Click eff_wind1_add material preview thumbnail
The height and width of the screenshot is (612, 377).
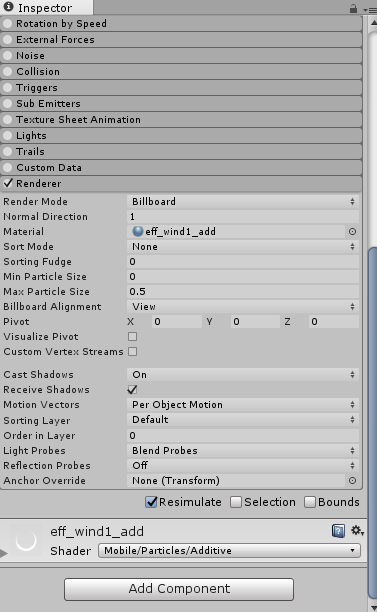point(26,541)
